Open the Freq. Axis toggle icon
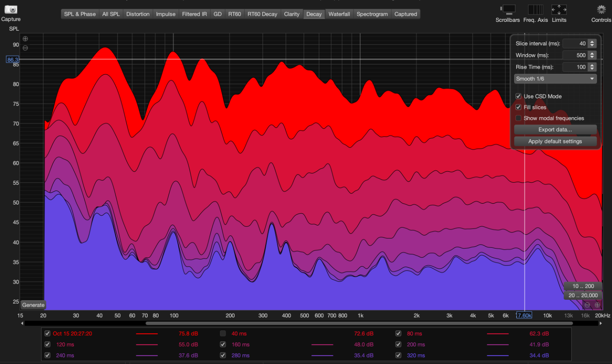Screen dimensions: 612x364 pos(535,10)
